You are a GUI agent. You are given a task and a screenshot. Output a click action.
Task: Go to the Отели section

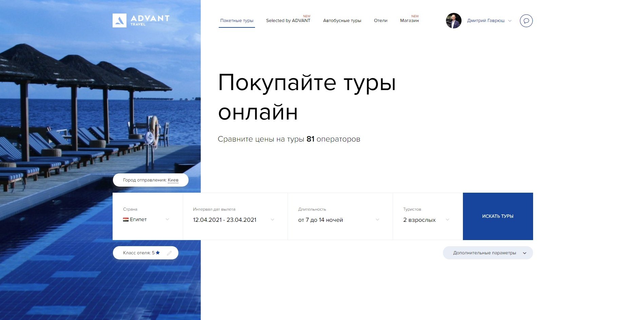click(380, 21)
